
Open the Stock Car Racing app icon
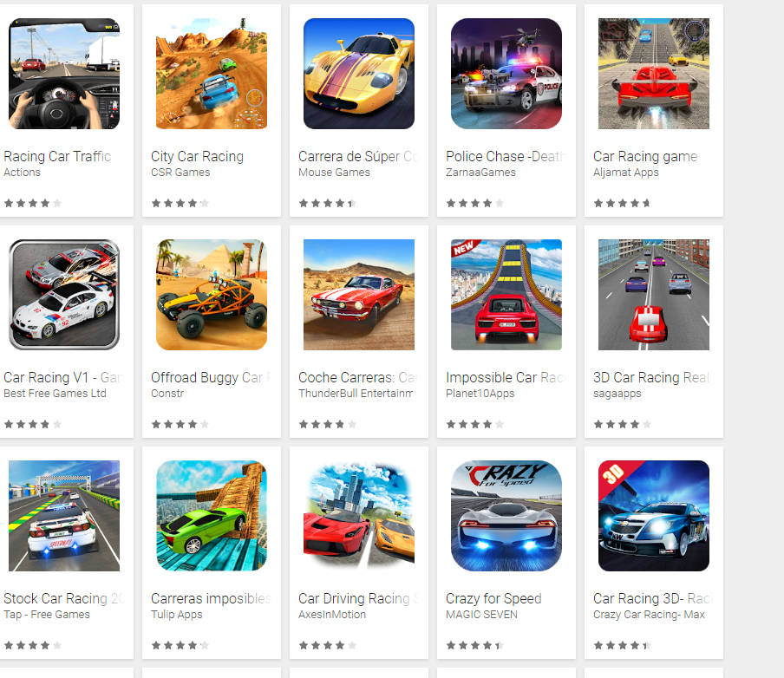64,516
